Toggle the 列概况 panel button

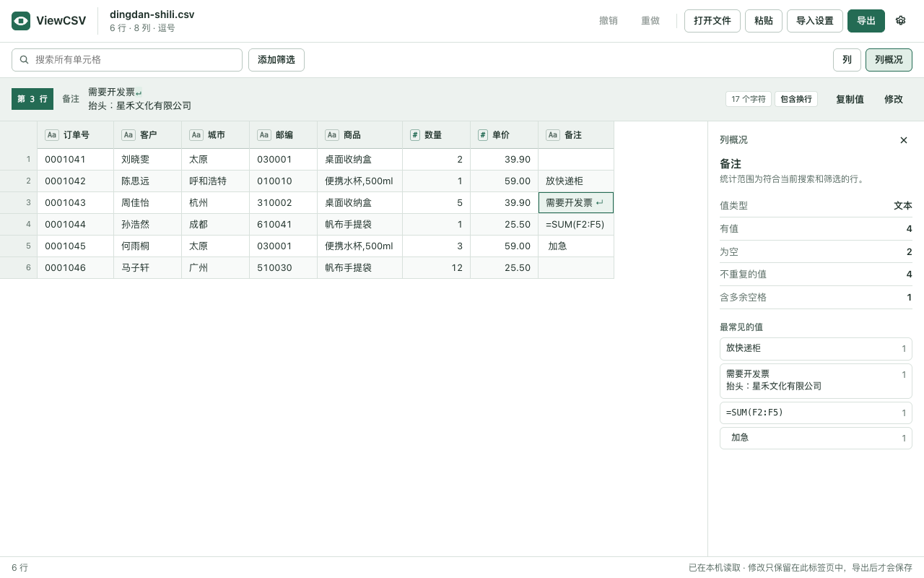(x=889, y=60)
